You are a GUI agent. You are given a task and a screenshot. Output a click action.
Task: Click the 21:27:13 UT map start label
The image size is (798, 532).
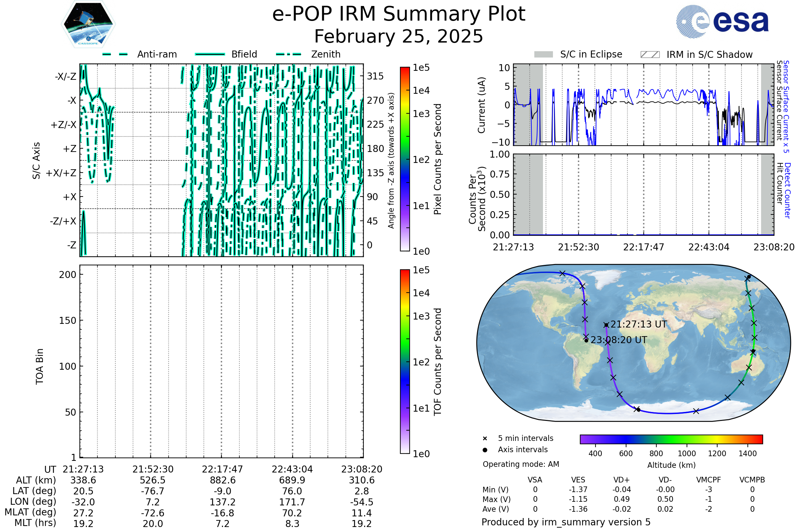pos(638,325)
